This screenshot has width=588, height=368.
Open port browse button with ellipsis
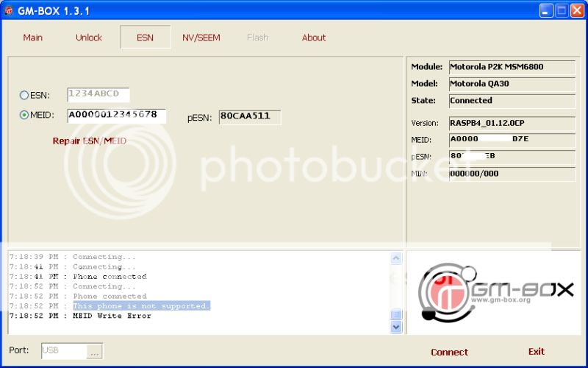coord(95,352)
